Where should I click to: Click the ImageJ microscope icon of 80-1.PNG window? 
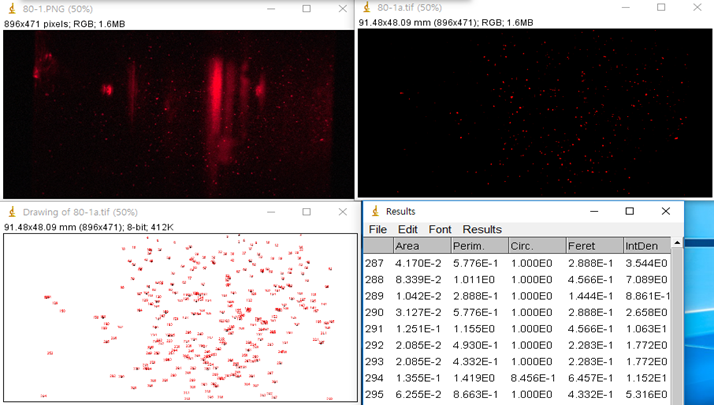pos(12,8)
